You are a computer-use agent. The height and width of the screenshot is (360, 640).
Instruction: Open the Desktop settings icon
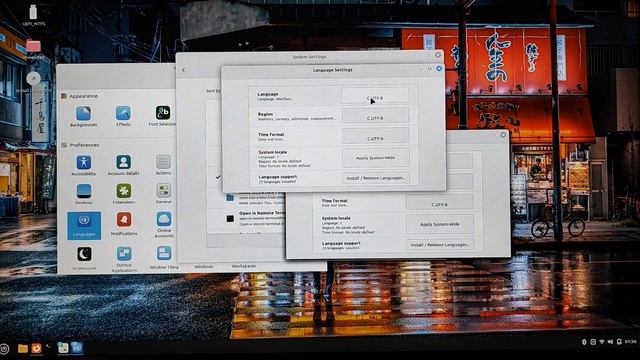pos(84,194)
